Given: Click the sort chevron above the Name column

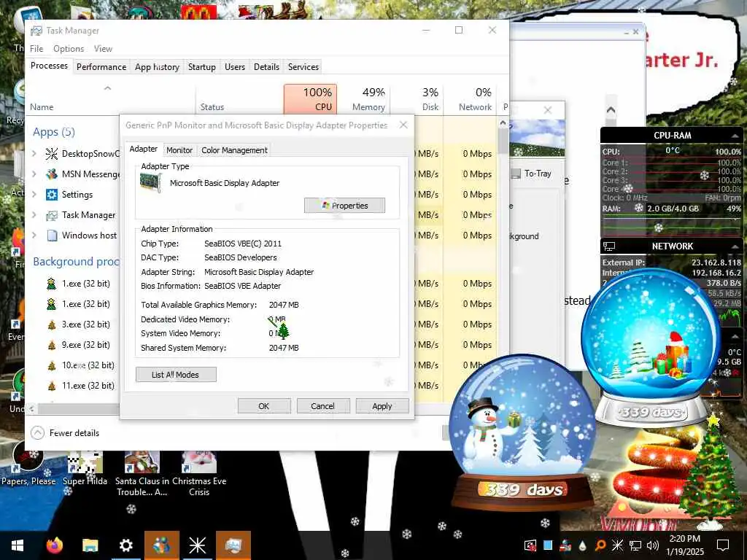Looking at the screenshot, I should [x=108, y=88].
